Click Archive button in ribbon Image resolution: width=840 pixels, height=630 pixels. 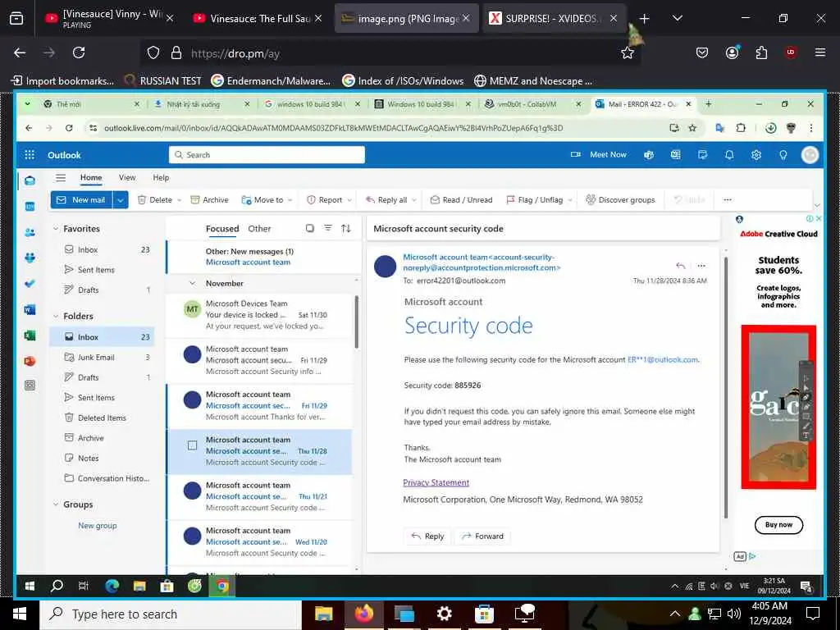pyautogui.click(x=209, y=200)
